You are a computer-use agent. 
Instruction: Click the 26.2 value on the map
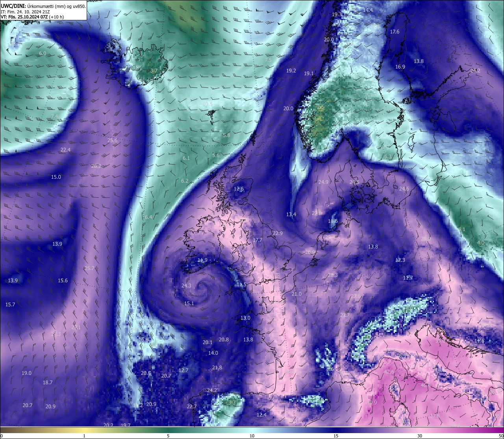pos(96,166)
